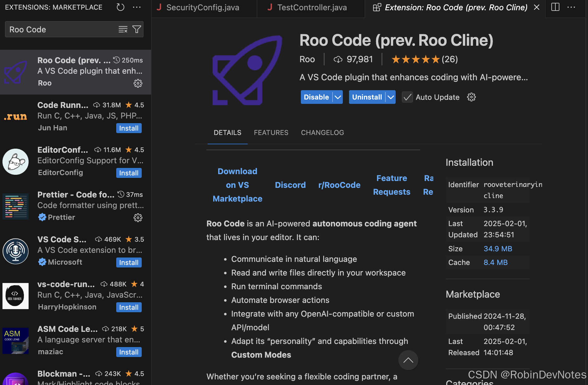Click the VS Code Speech microphone icon
This screenshot has width=588, height=385.
click(x=15, y=251)
